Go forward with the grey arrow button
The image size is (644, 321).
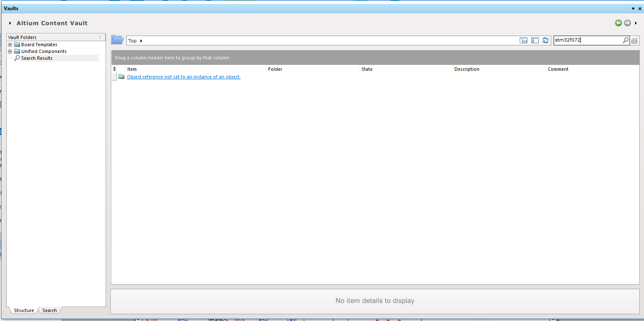pos(627,23)
